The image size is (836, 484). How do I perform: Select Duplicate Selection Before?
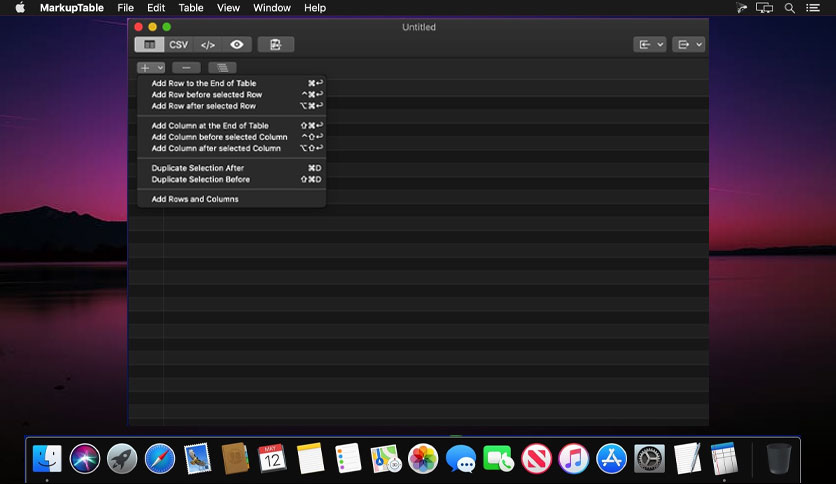(231, 180)
